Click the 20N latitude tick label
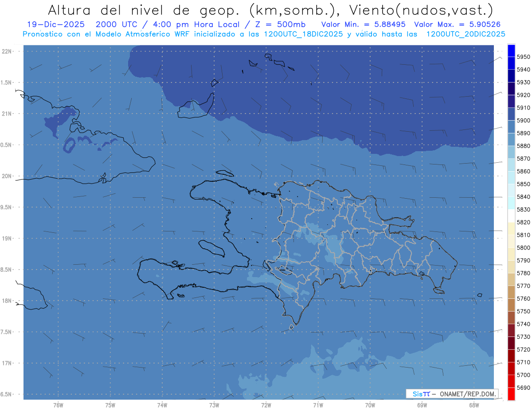Image resolution: width=532 pixels, height=411 pixels. click(x=6, y=176)
